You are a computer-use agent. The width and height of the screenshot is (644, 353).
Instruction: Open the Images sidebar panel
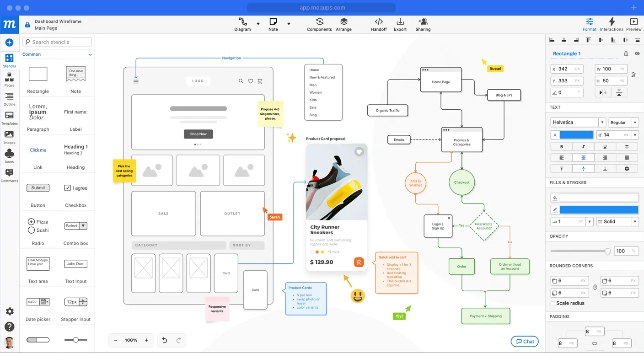pos(9,137)
